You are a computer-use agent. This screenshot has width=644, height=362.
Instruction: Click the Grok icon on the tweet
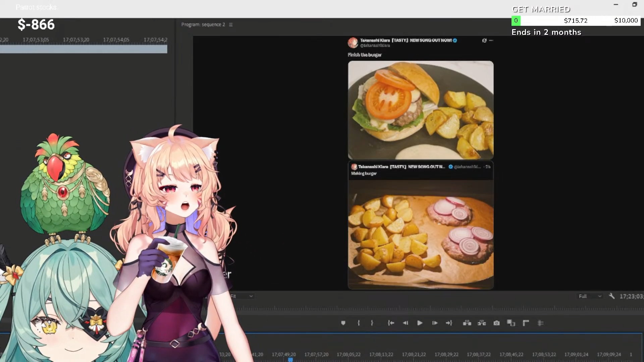point(484,40)
